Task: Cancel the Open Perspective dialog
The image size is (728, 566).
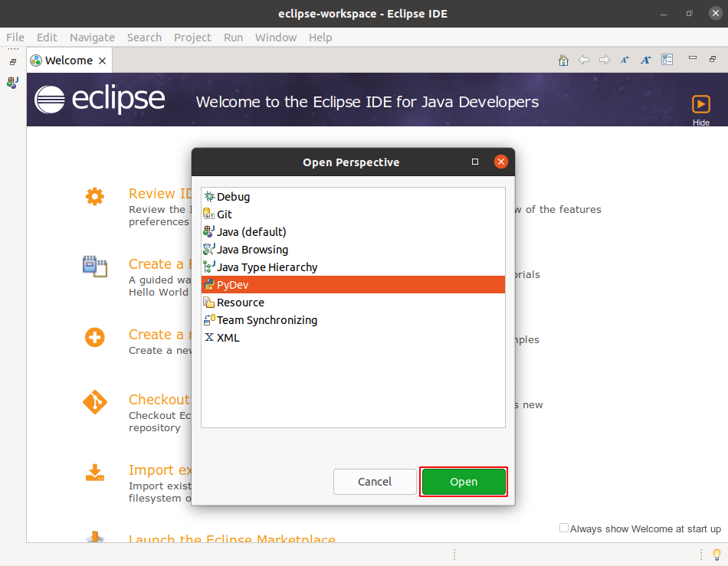Action: (375, 482)
